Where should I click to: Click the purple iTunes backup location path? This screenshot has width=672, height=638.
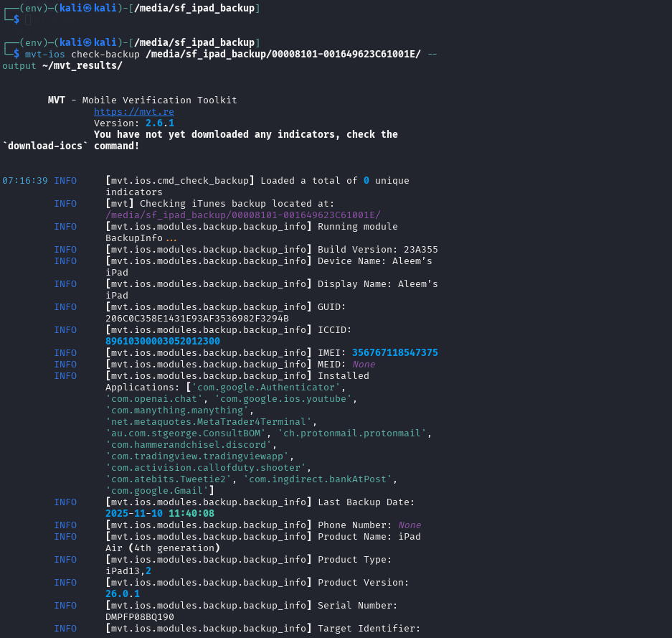click(x=242, y=215)
